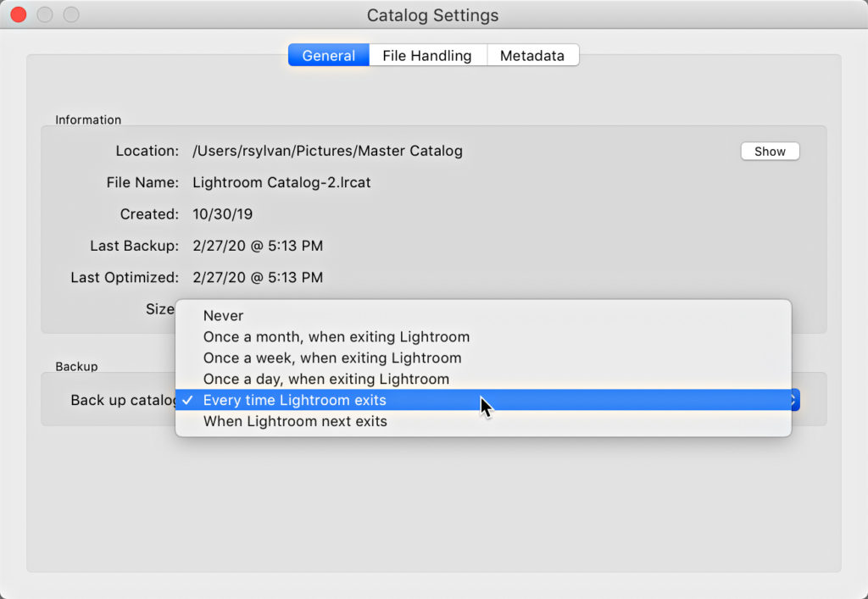Select When Lightroom next exits
868x599 pixels.
tap(483, 421)
